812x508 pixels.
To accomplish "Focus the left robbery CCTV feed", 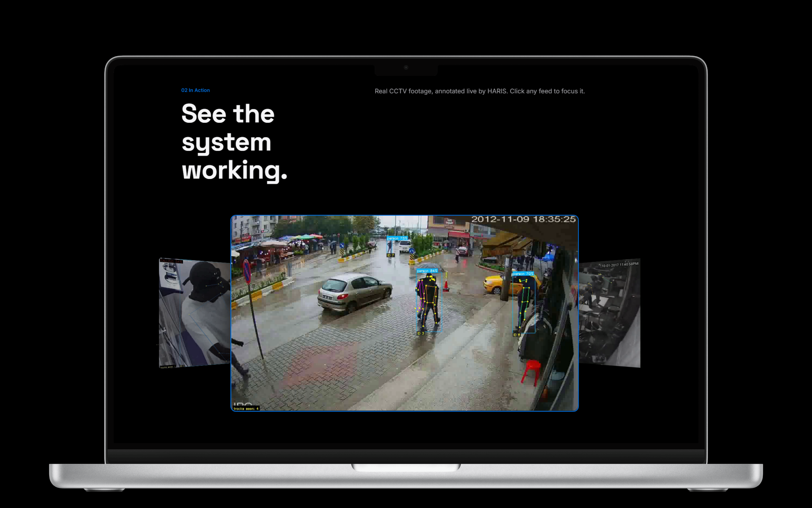I will 195,313.
